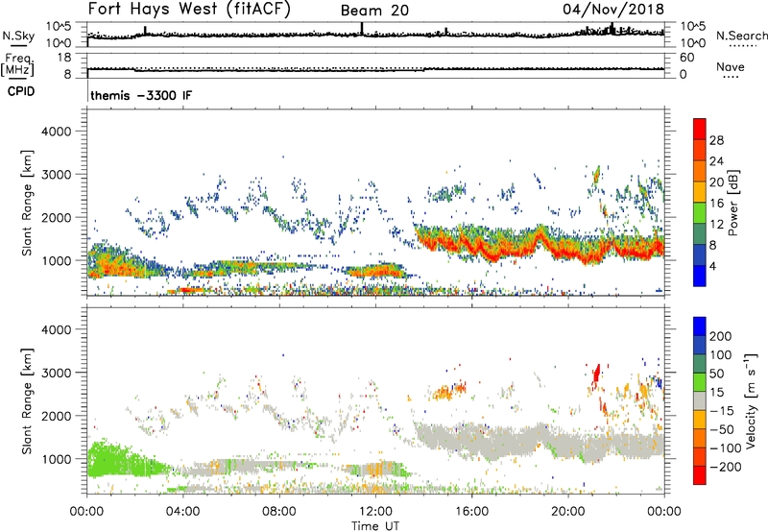Click the date 04/Nov/2018
Image resolution: width=768 pixels, height=532 pixels.
(x=613, y=10)
